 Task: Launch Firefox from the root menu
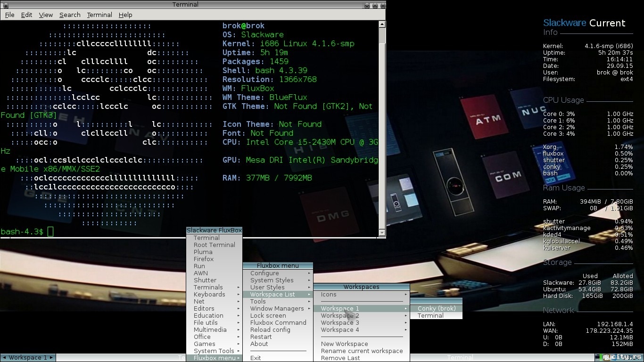pyautogui.click(x=214, y=259)
